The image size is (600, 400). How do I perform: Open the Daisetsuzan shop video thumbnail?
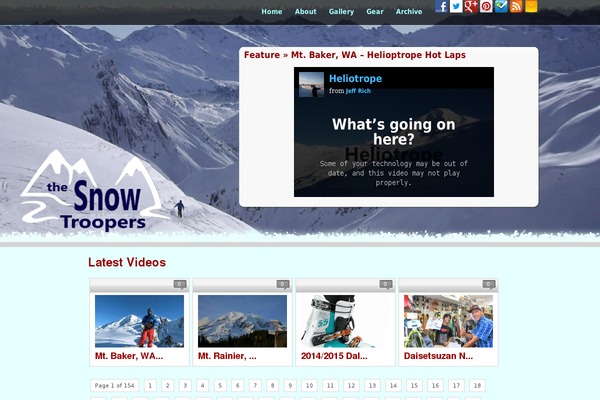(448, 321)
